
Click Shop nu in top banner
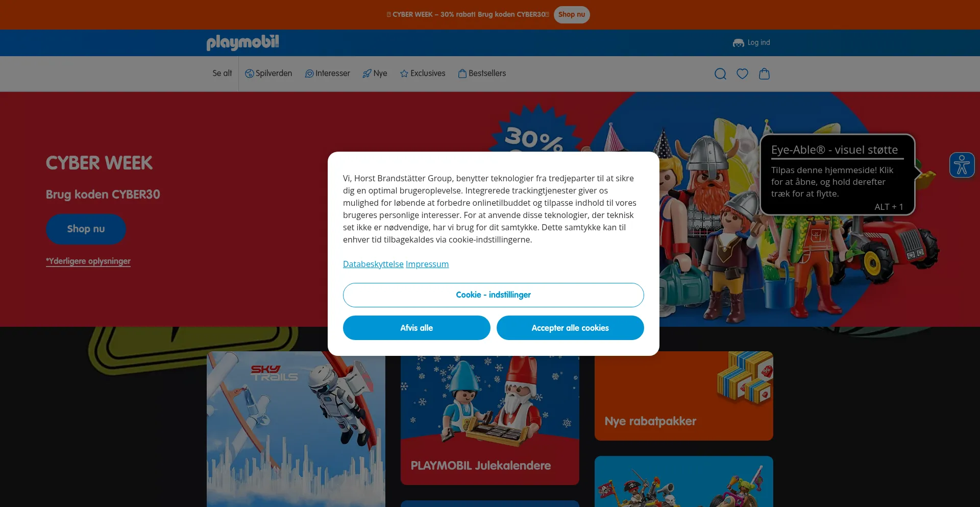pyautogui.click(x=572, y=14)
